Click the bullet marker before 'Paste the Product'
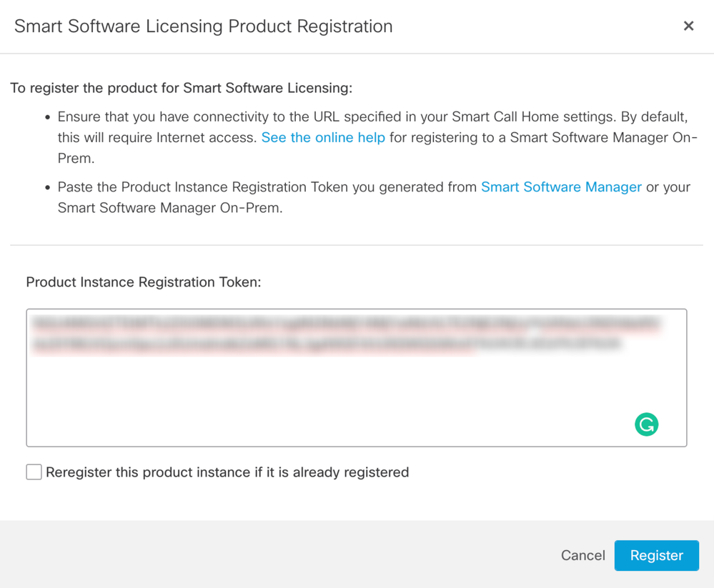The width and height of the screenshot is (714, 588). tap(47, 187)
